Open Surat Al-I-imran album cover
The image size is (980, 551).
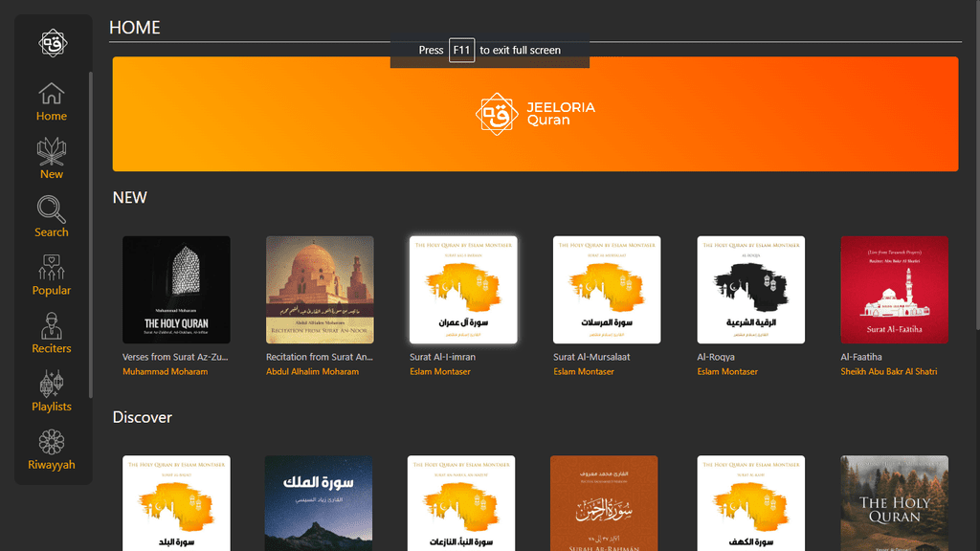click(463, 290)
